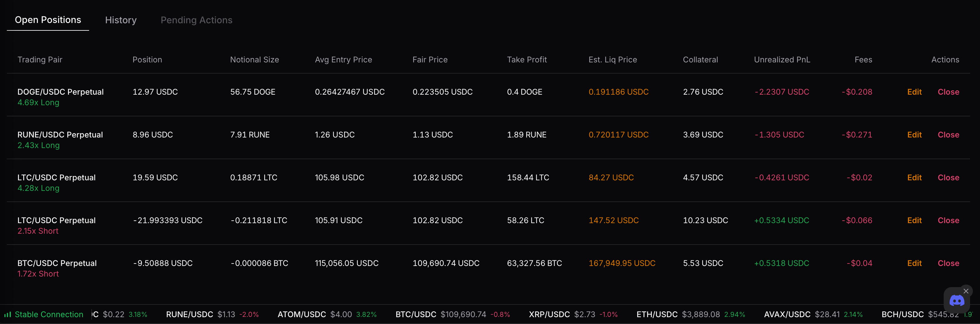This screenshot has height=324, width=980.
Task: Close the RUNE/USDC Perpetual position
Action: 948,135
